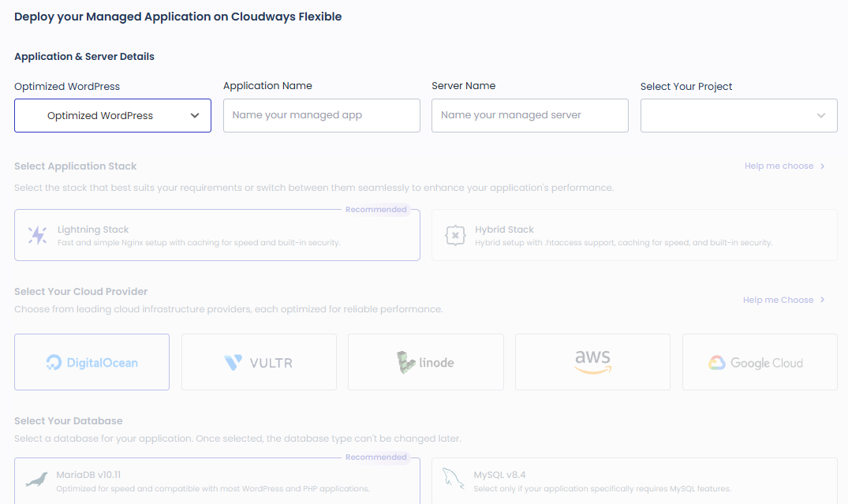848x504 pixels.
Task: Click the 'Select Your Database' heading
Action: pos(69,420)
